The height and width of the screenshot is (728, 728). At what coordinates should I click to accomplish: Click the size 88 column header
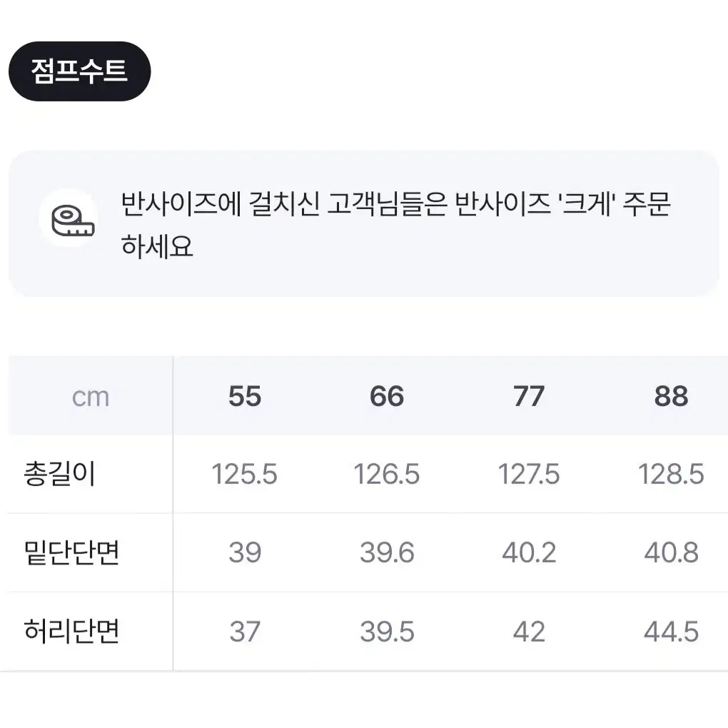[x=671, y=396]
